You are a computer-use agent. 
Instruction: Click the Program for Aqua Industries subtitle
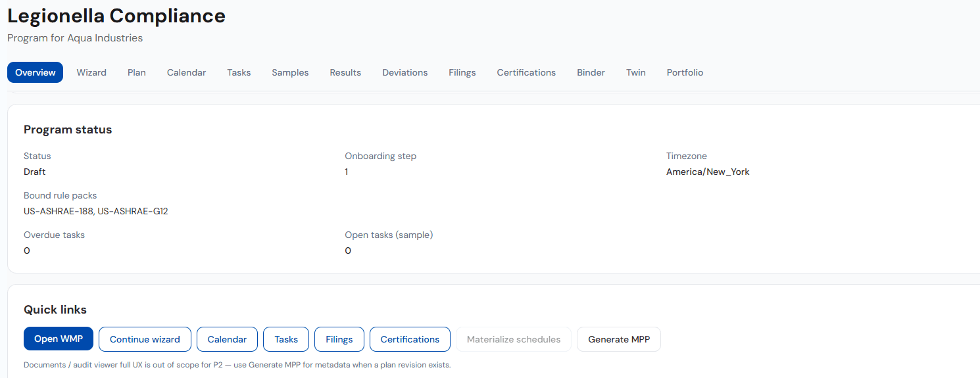point(75,38)
